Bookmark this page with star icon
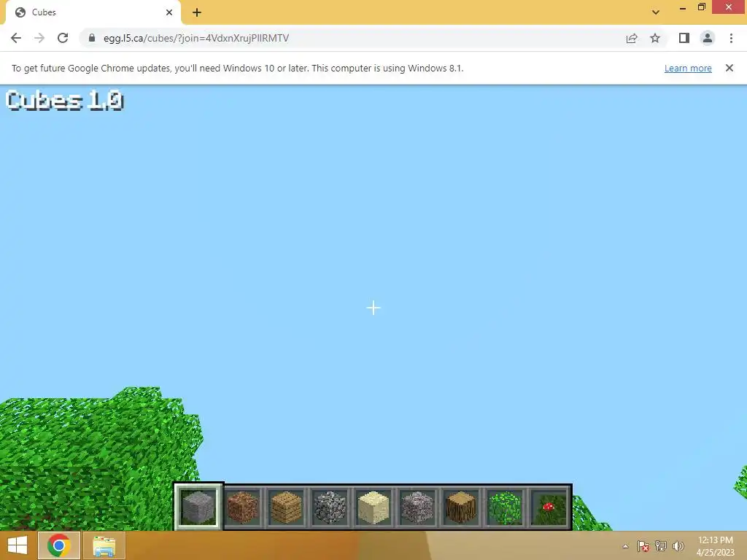The image size is (747, 560). [x=655, y=38]
